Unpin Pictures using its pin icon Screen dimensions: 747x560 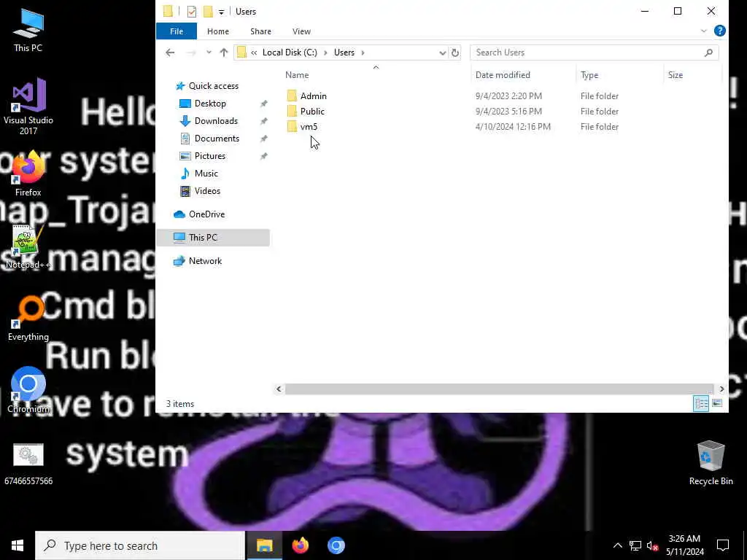pyautogui.click(x=263, y=157)
